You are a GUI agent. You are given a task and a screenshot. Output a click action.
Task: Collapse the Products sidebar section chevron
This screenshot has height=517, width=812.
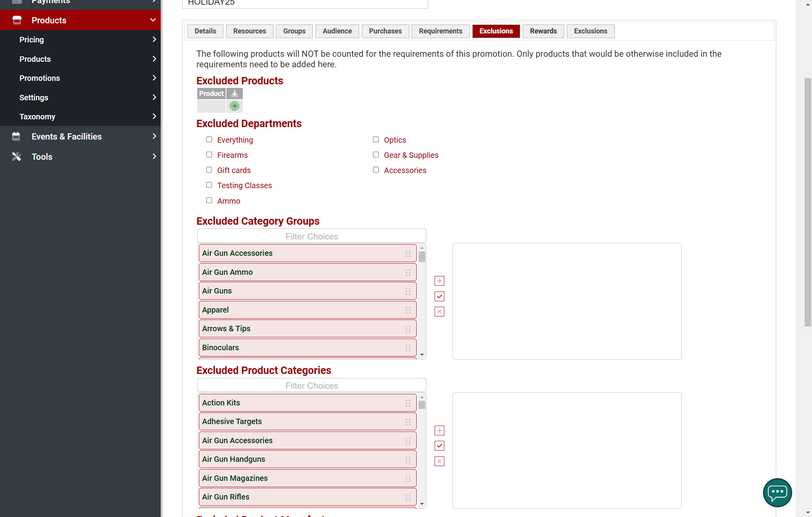point(153,20)
